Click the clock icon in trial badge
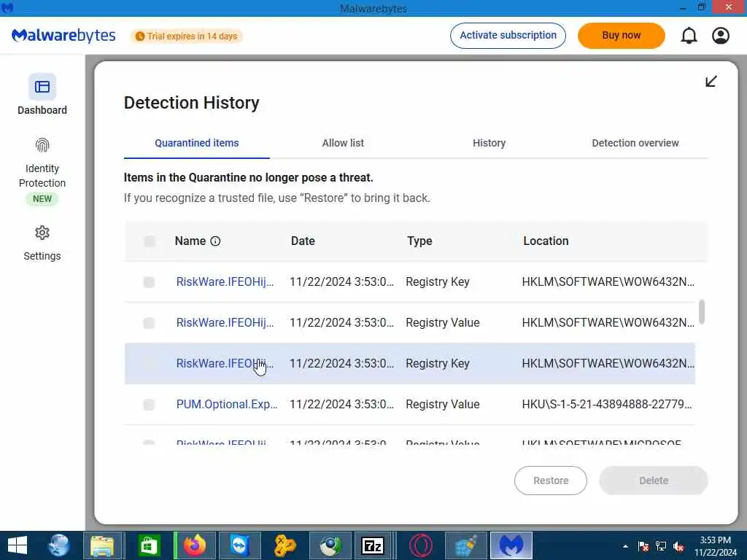Viewport: 747px width, 560px height. tap(139, 36)
